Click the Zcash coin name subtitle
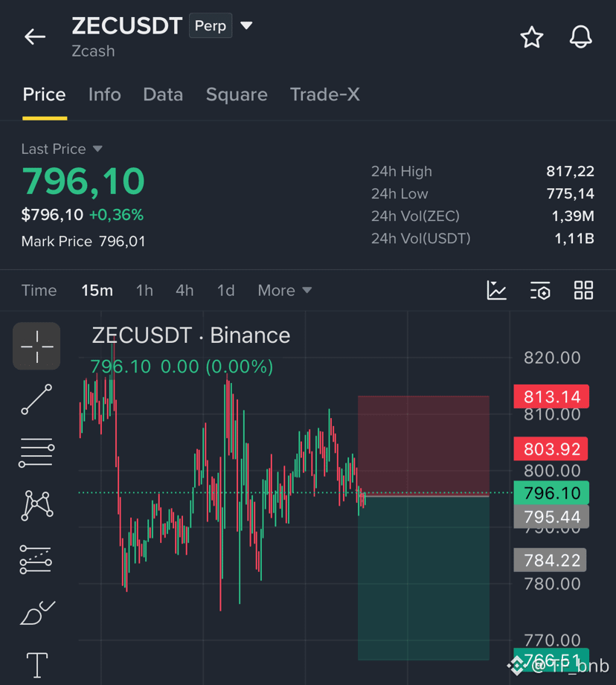Viewport: 616px width, 685px height. (93, 51)
